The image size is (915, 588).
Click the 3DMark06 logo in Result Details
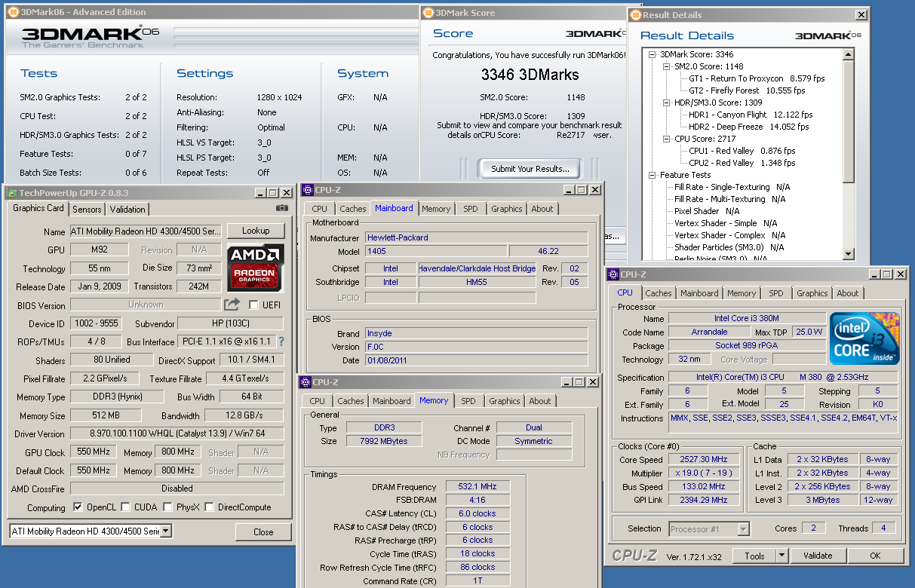pyautogui.click(x=829, y=35)
